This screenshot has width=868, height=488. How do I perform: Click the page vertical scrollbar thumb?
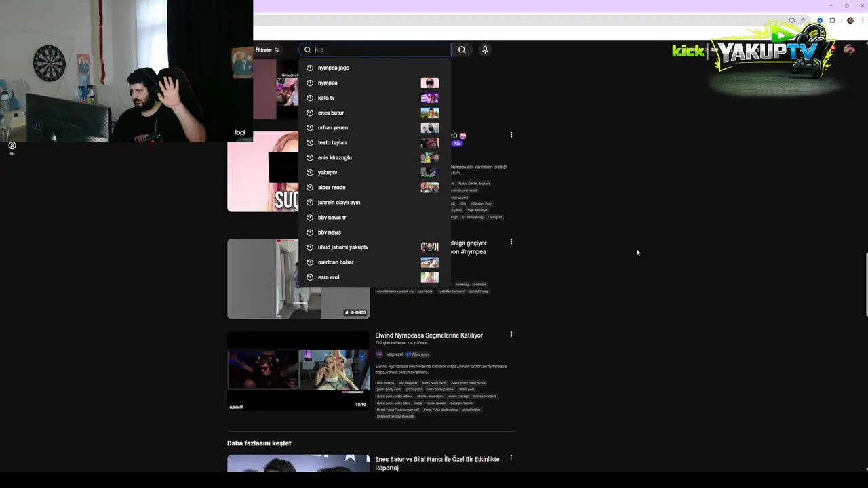tap(865, 285)
